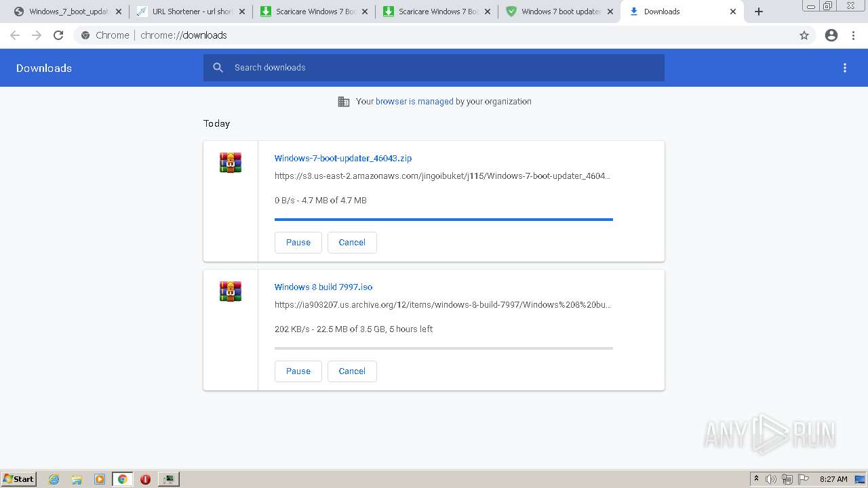868x488 pixels.
Task: Click the zip download progress bar
Action: pyautogui.click(x=443, y=220)
